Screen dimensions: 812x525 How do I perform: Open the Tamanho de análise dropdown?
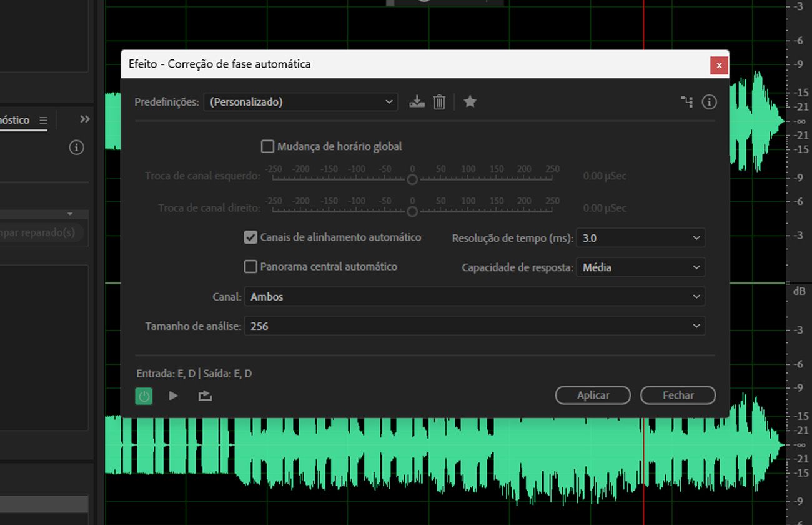(475, 326)
